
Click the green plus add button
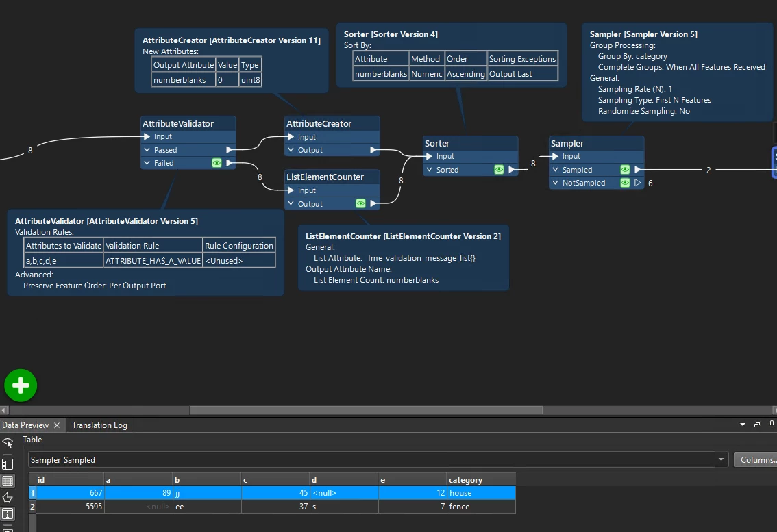click(x=21, y=385)
